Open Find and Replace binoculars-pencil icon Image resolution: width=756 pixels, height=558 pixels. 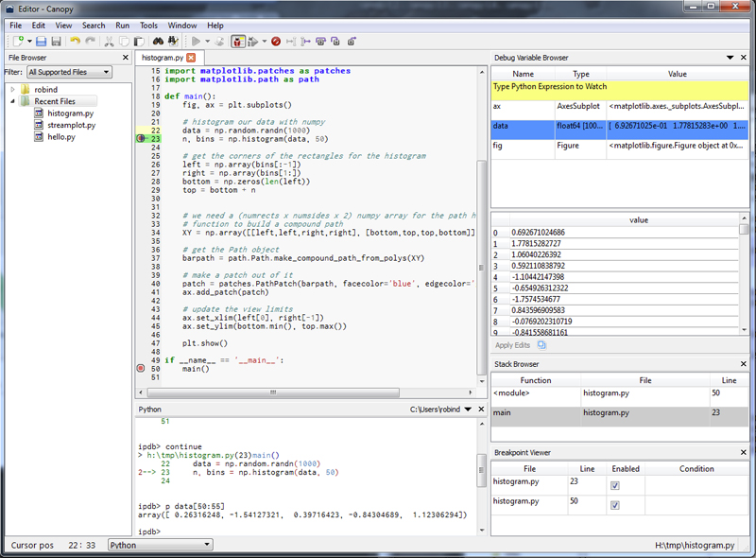click(173, 42)
